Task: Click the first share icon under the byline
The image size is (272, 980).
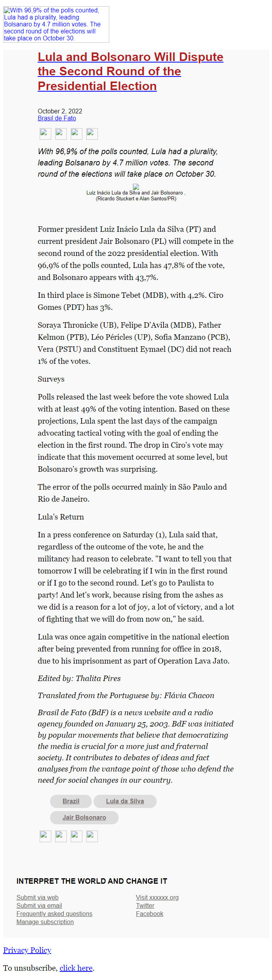Action: click(45, 134)
